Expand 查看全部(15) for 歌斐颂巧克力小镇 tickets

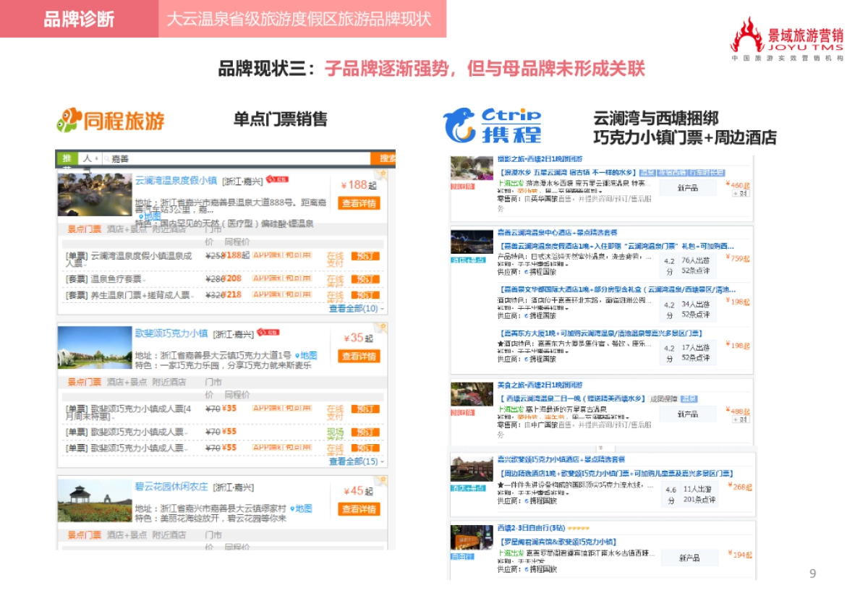pos(354,462)
